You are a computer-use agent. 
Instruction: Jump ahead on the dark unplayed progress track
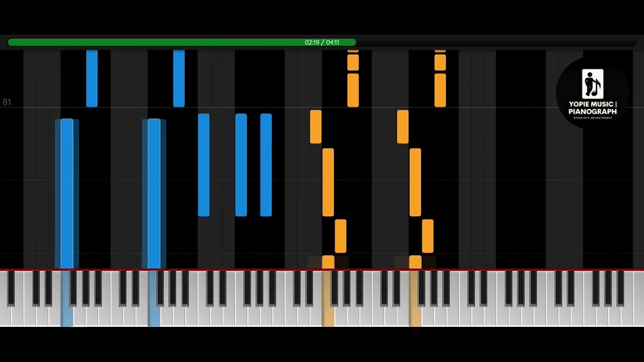click(x=496, y=43)
